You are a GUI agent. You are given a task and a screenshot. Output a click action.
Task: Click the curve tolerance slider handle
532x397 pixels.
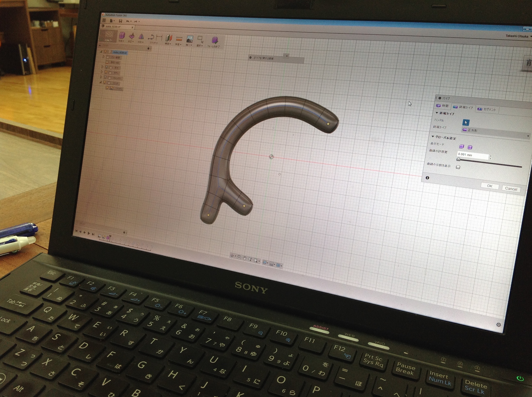point(458,159)
